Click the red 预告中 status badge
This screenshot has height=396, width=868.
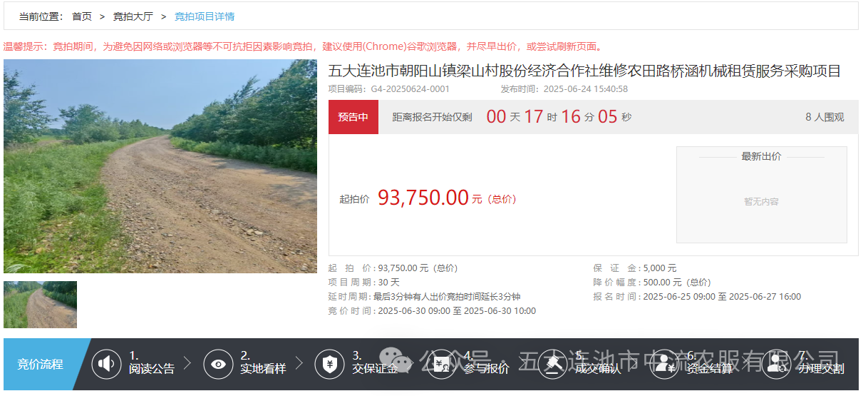point(353,117)
